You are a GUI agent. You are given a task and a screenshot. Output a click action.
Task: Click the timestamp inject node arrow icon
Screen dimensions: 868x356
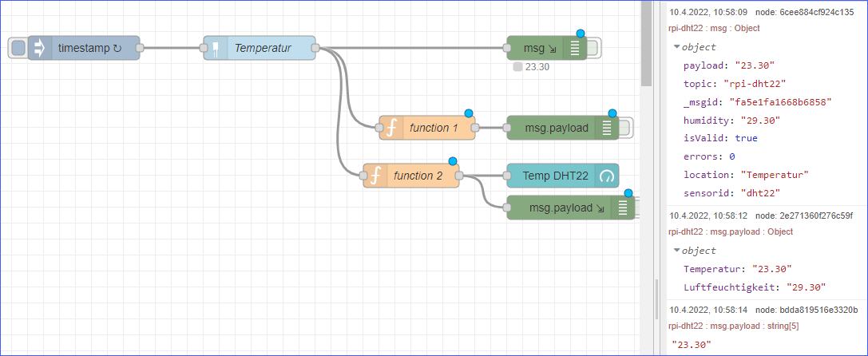coord(39,48)
